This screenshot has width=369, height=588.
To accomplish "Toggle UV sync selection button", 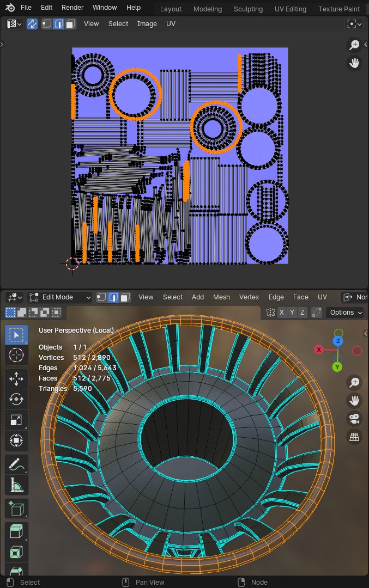I will click(32, 24).
